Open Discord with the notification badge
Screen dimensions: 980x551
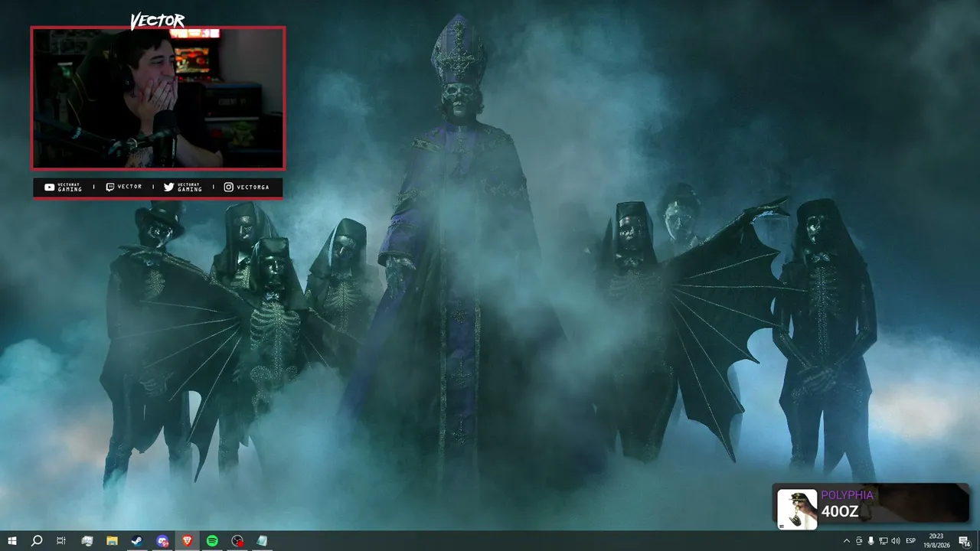point(162,541)
